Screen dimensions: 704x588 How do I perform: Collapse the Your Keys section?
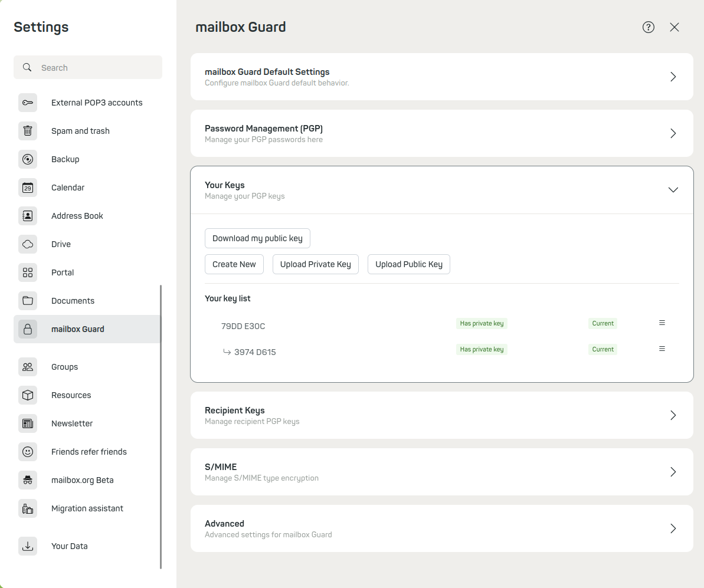coord(673,190)
